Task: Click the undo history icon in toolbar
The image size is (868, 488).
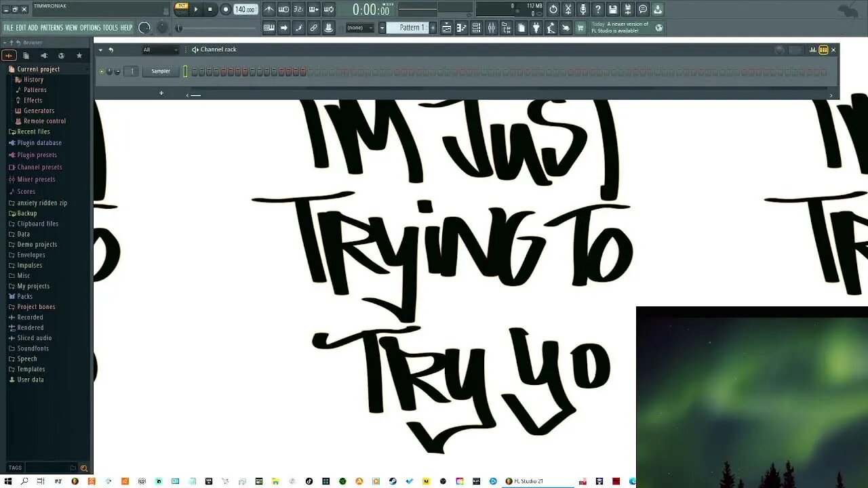Action: (x=553, y=9)
